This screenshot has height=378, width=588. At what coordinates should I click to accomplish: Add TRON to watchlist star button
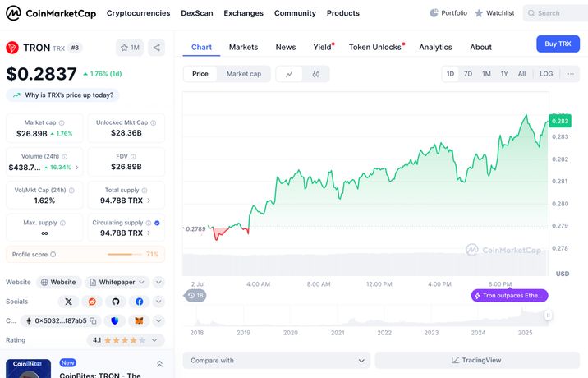130,48
